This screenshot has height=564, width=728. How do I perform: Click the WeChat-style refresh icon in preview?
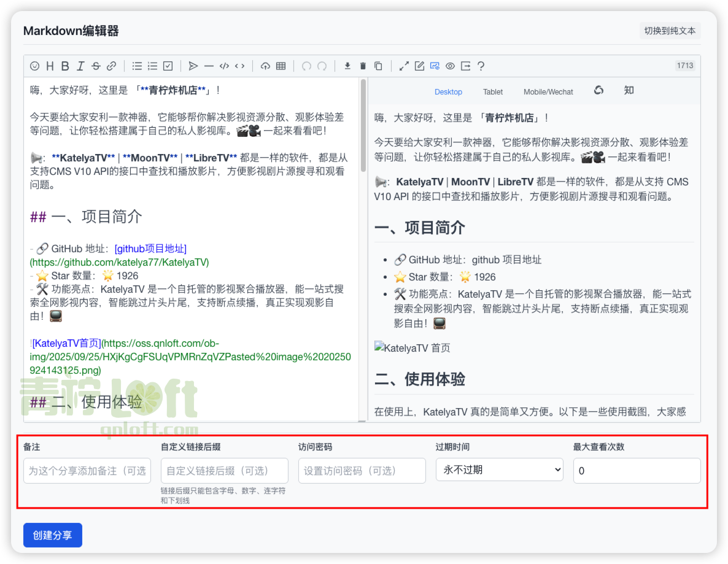(599, 90)
